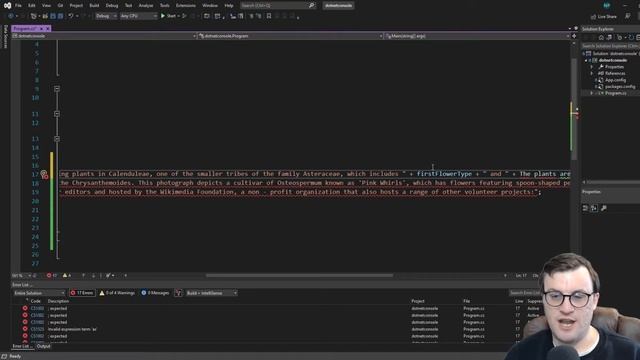Open the Project menu
Image resolution: width=640 pixels, height=360 pixels.
coord(76,5)
